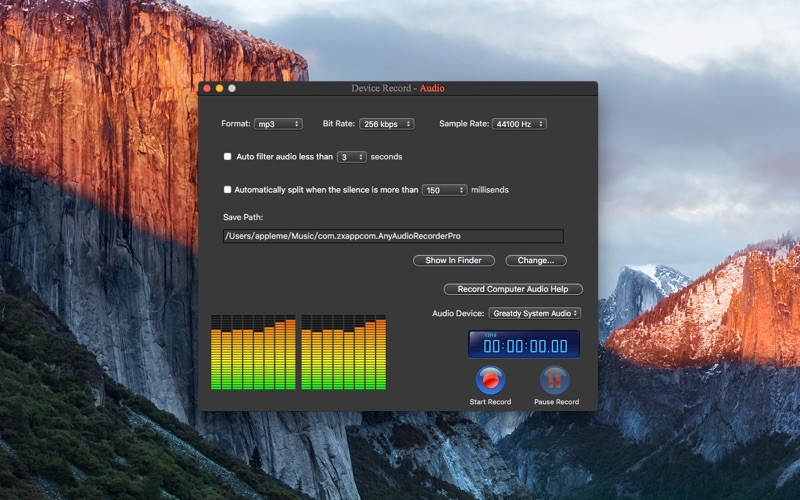
Task: Click the 'Sample Rate:' label
Action: point(464,123)
